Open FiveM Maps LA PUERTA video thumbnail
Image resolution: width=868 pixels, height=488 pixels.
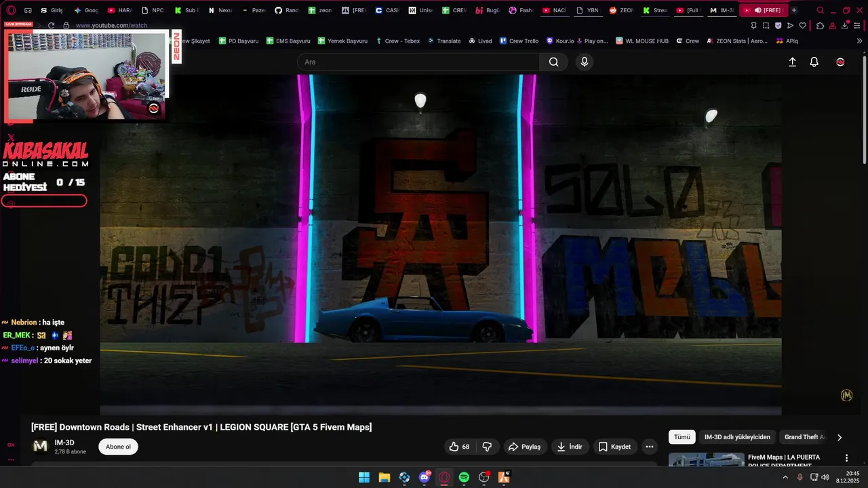(x=706, y=460)
